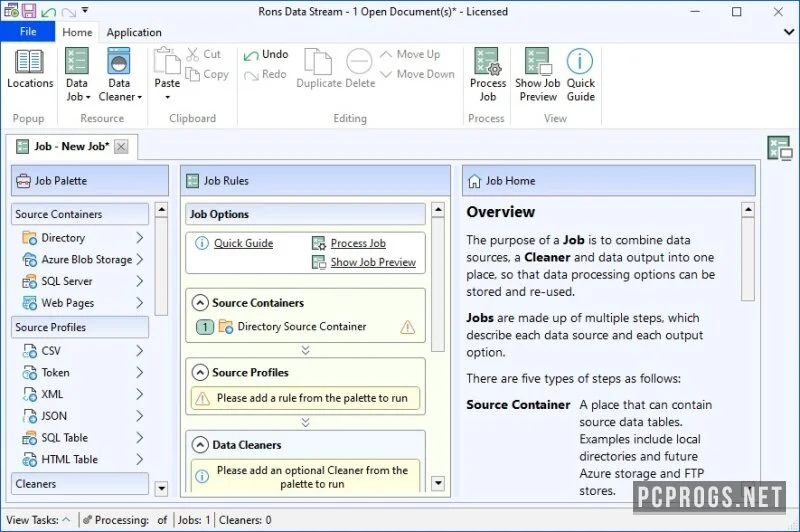Click Show Job Preview in the ribbon
This screenshot has height=532, width=800.
(x=537, y=75)
